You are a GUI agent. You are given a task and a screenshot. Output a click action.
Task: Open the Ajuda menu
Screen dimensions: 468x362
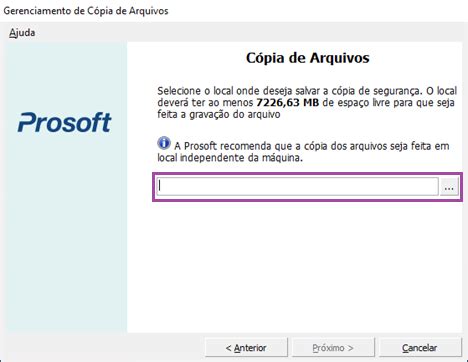point(22,33)
